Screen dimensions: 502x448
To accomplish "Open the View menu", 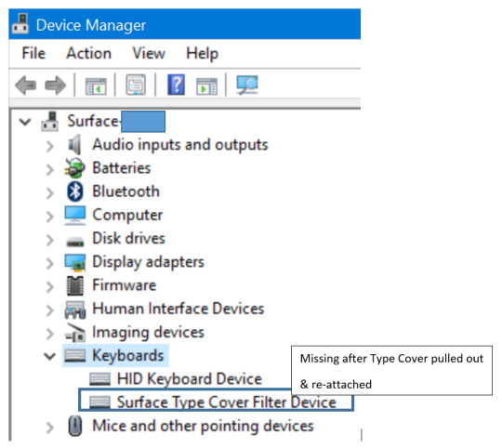I will point(149,53).
